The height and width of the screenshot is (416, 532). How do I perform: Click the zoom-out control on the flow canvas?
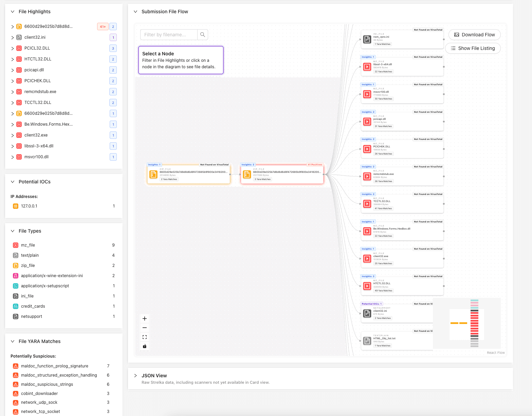144,327
